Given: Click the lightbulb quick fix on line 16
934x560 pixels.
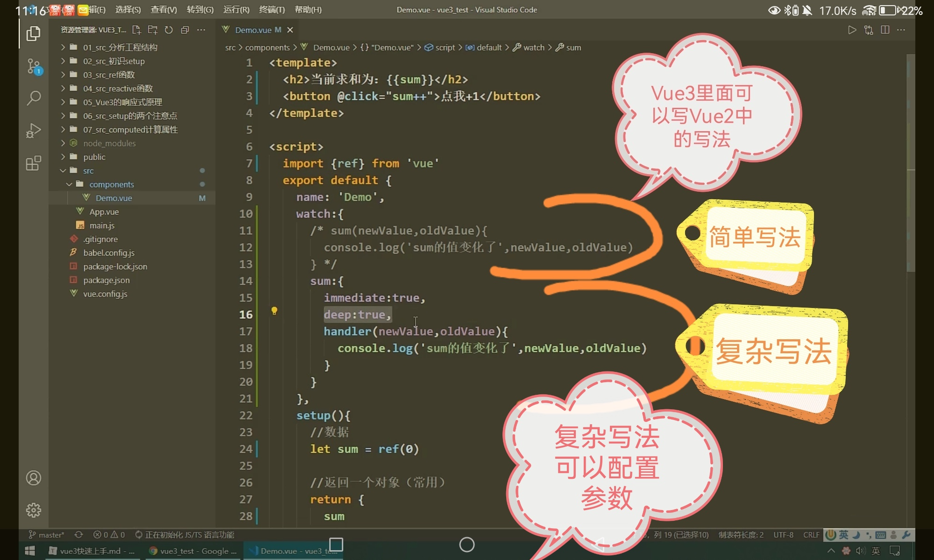Looking at the screenshot, I should 274,311.
